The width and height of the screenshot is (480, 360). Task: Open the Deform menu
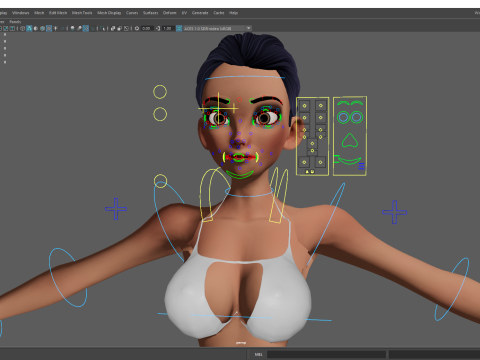(169, 13)
